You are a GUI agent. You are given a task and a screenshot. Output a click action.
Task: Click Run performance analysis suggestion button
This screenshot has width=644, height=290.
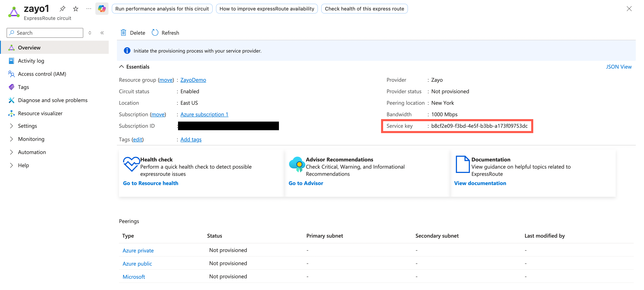pyautogui.click(x=162, y=9)
